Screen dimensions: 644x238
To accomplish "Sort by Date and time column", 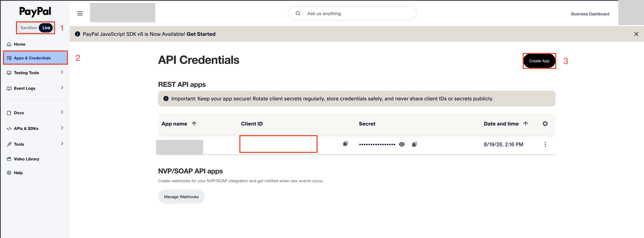I will click(501, 124).
